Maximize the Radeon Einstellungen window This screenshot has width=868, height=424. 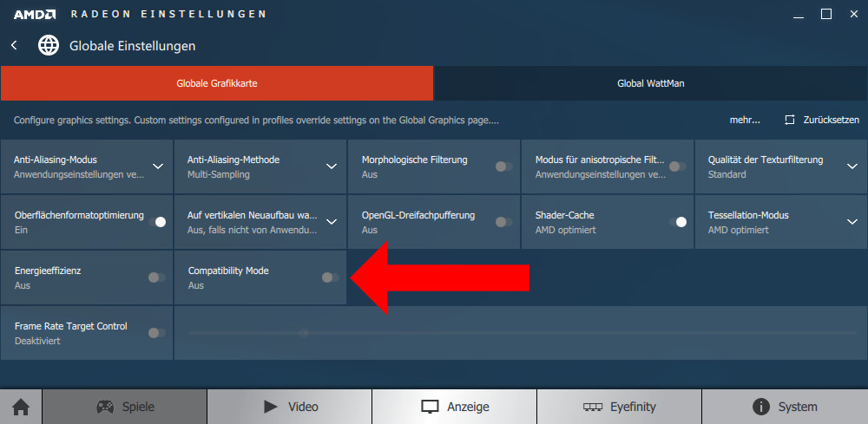[826, 15]
